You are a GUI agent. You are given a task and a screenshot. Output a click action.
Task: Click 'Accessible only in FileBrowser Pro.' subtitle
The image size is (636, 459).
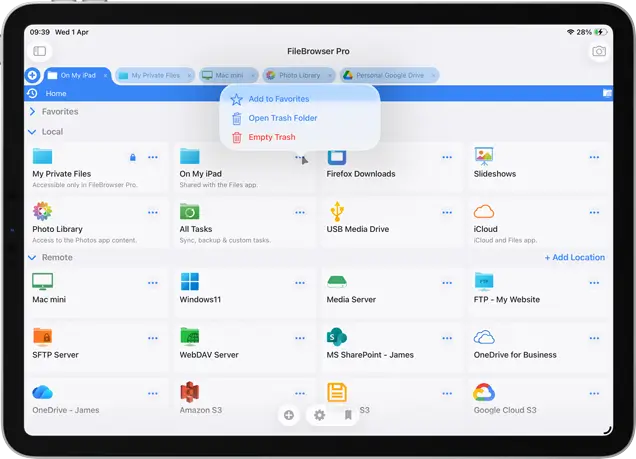click(85, 185)
